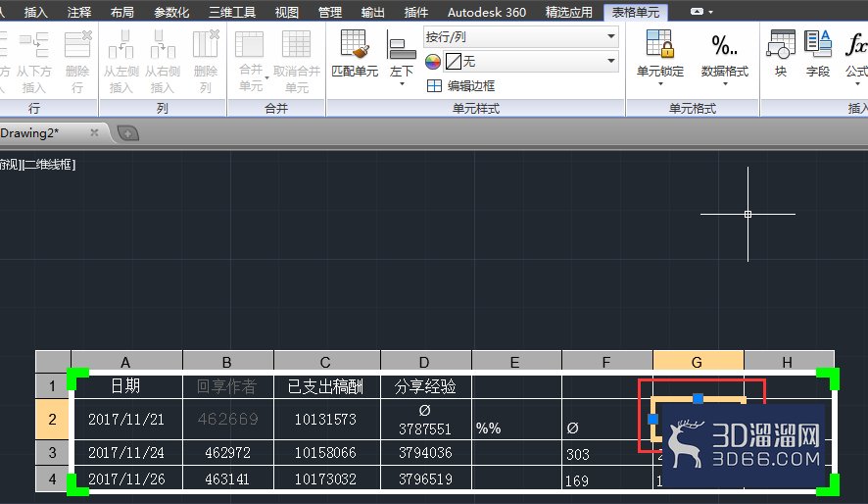Close the Drawing2 file tab
The height and width of the screenshot is (504, 868).
coord(94,132)
